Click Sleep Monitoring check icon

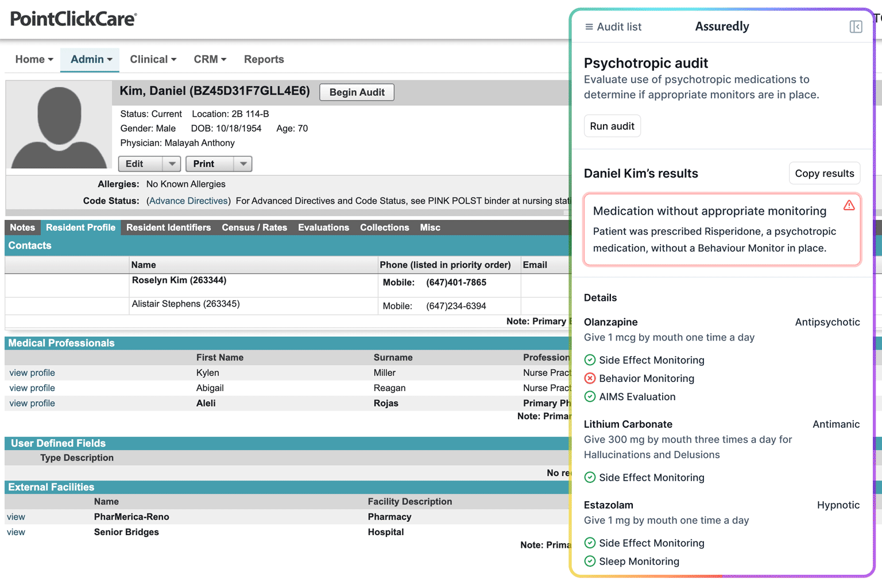tap(590, 562)
